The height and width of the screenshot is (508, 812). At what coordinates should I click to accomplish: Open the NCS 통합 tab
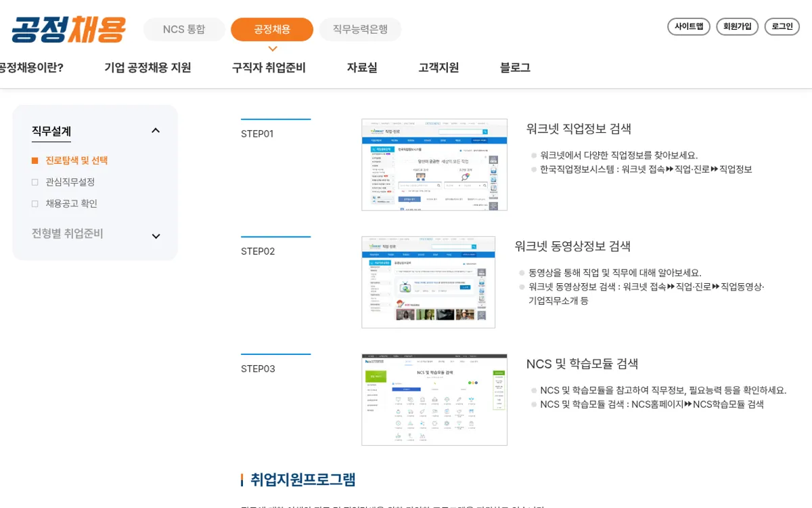click(x=184, y=29)
